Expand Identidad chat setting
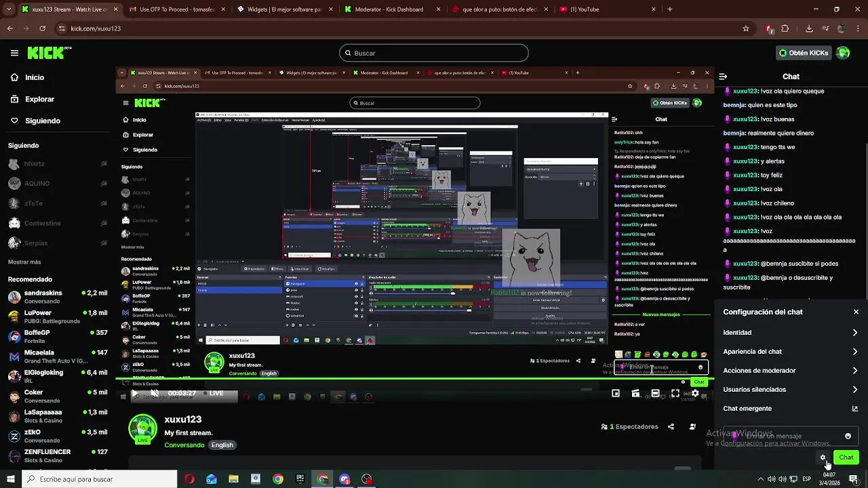Viewport: 868px width, 488px height. [791, 333]
